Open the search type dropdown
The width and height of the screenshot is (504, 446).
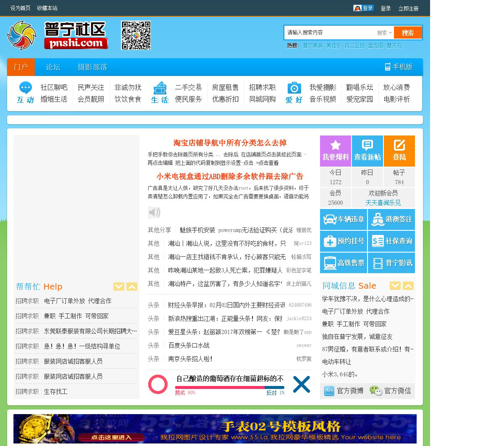pos(384,33)
